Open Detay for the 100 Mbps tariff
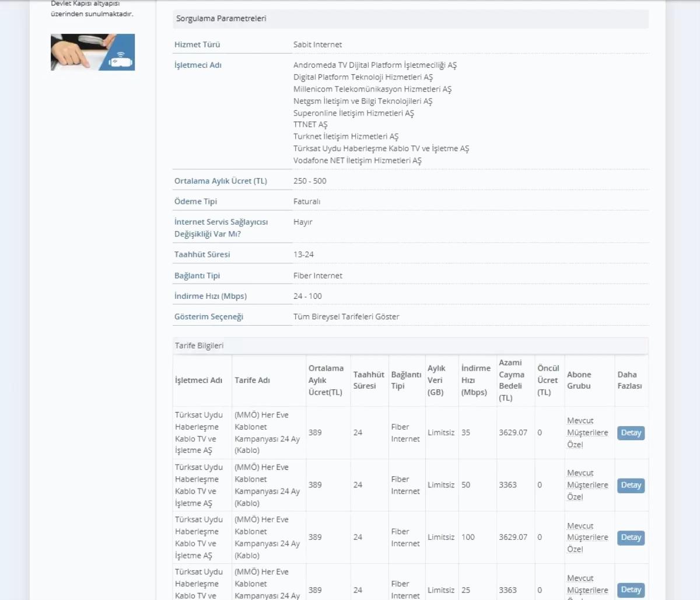The width and height of the screenshot is (700, 600). pos(631,538)
